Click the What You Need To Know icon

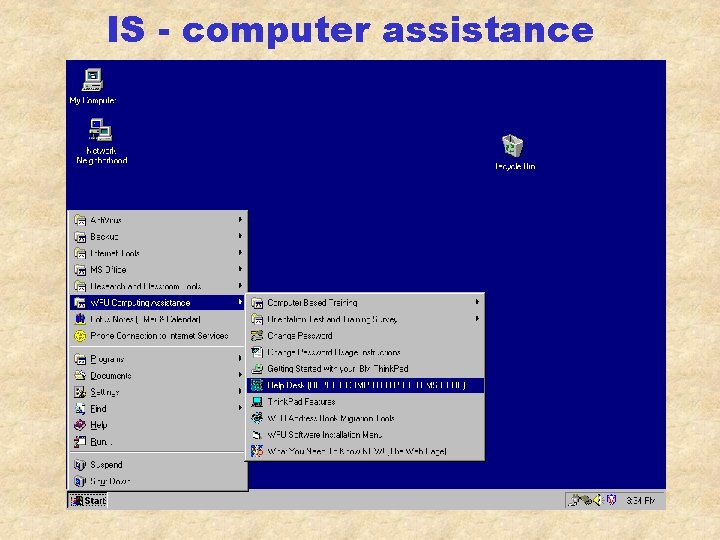pyautogui.click(x=257, y=451)
